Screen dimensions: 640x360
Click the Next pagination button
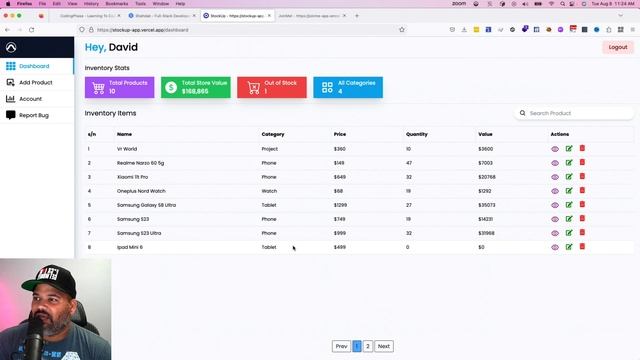click(x=384, y=346)
